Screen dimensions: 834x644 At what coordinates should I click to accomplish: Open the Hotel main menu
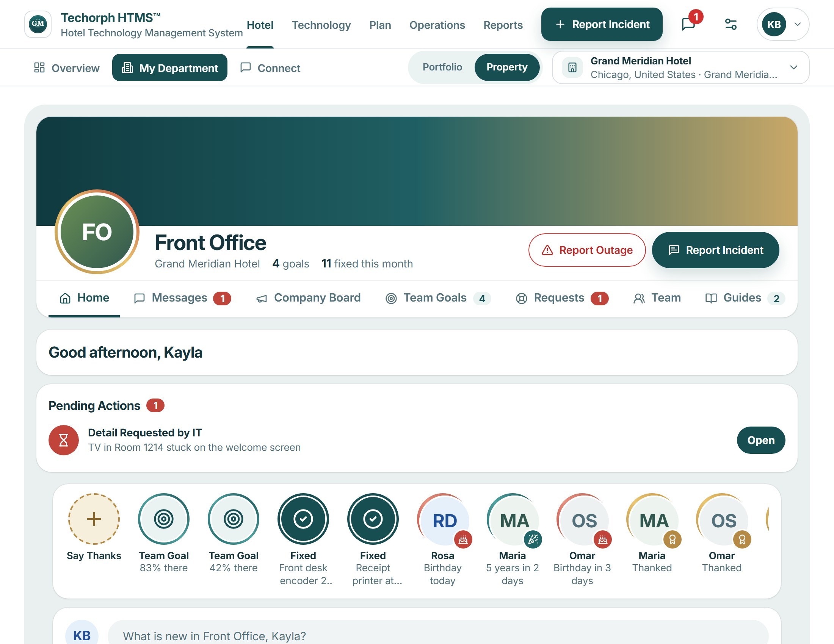[x=260, y=25]
